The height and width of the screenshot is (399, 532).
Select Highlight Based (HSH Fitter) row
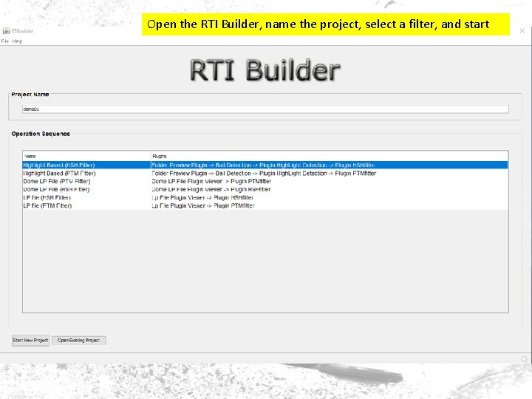click(x=265, y=165)
